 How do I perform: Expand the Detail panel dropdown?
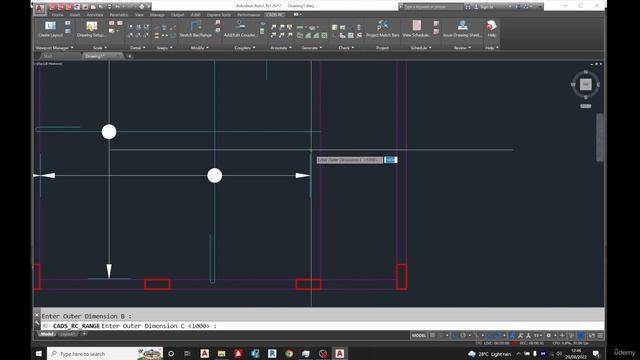(138, 48)
